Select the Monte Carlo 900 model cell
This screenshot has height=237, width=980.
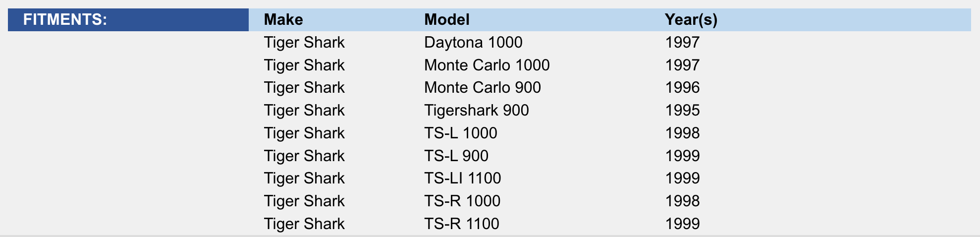(x=483, y=87)
